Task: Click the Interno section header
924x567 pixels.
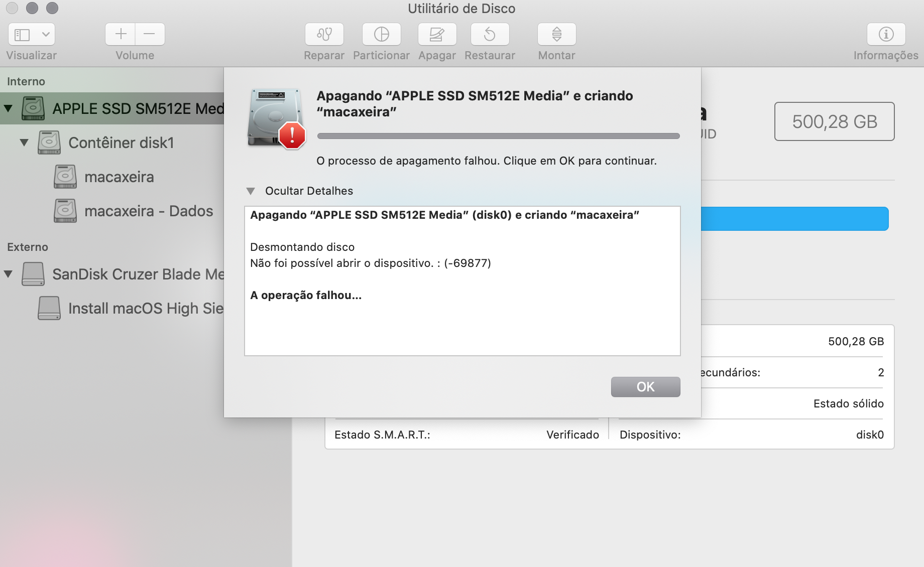Action: (x=26, y=81)
